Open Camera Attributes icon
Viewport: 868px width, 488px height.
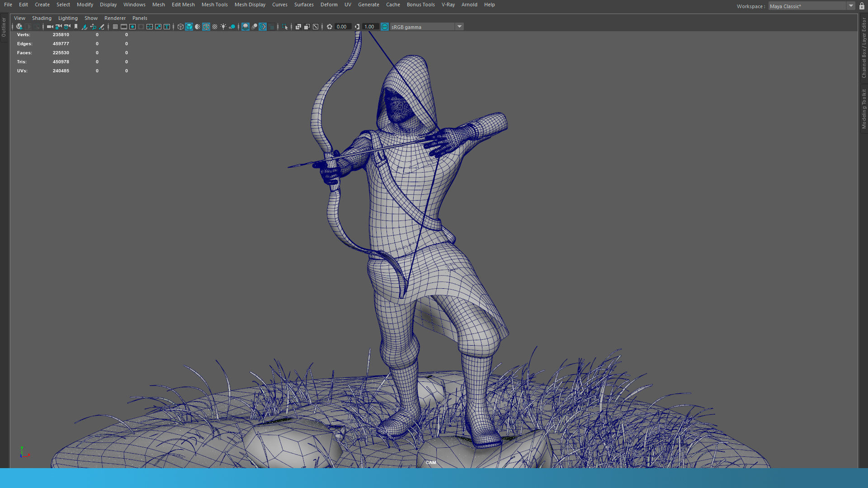pyautogui.click(x=67, y=27)
